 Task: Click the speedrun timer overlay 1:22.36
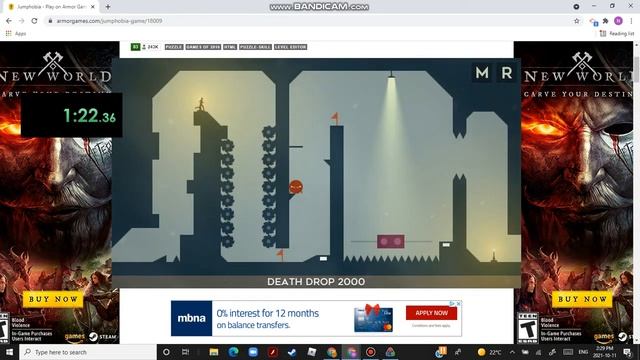coord(72,115)
